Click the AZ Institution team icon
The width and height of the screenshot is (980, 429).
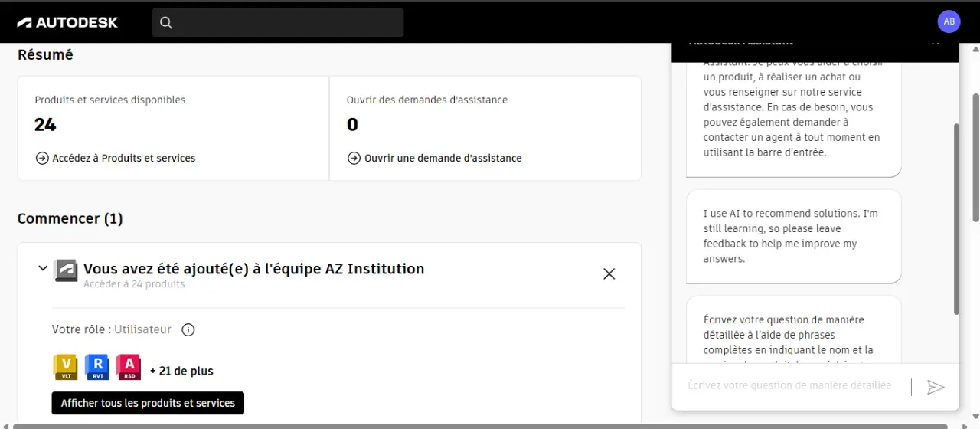(x=66, y=270)
